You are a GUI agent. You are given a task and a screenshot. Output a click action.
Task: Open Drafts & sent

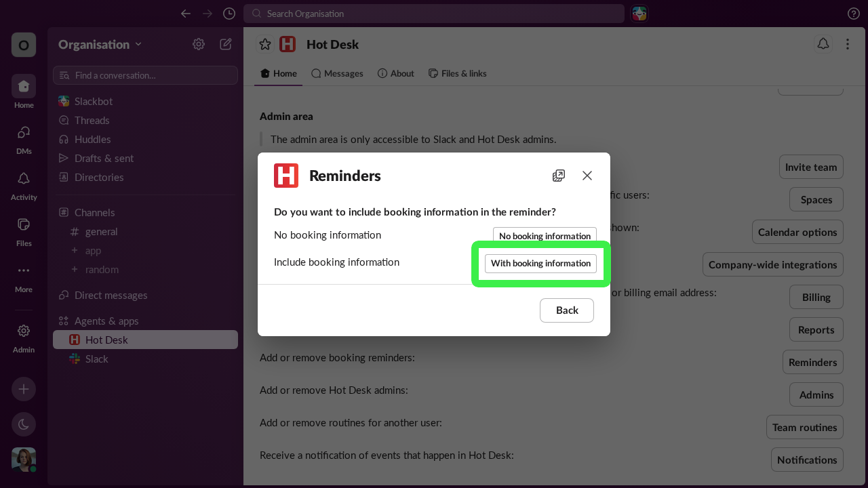point(145,158)
